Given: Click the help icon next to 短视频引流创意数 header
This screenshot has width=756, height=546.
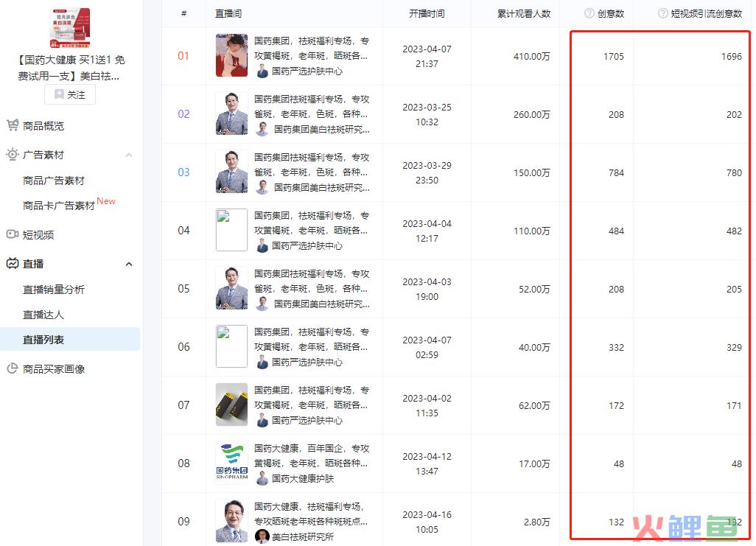Looking at the screenshot, I should click(663, 13).
